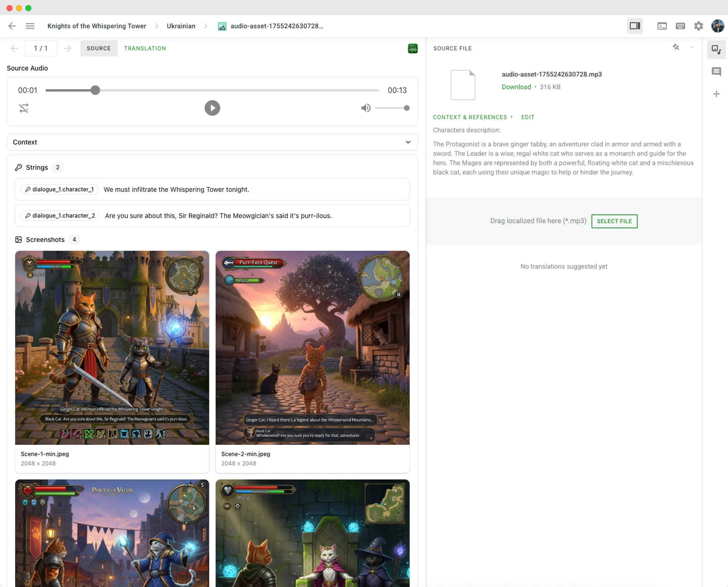Go to previous asset arrow
The image size is (728, 587).
(14, 48)
